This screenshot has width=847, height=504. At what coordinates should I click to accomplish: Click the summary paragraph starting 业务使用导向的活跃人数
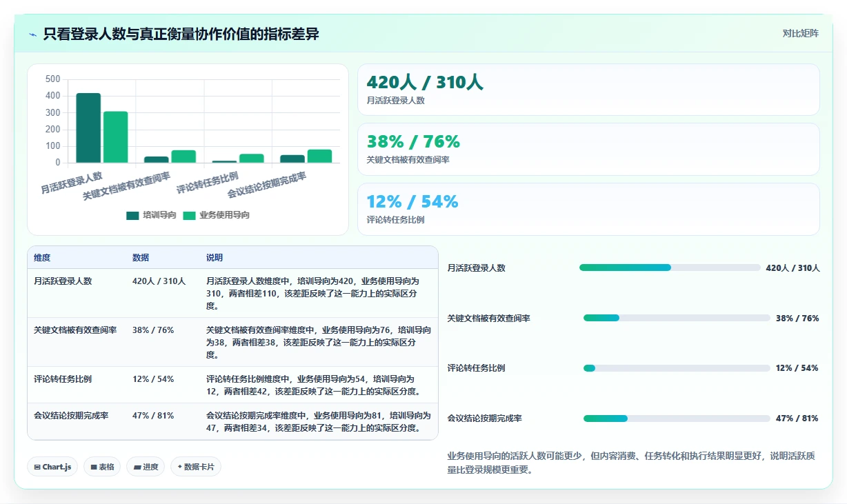click(x=631, y=463)
